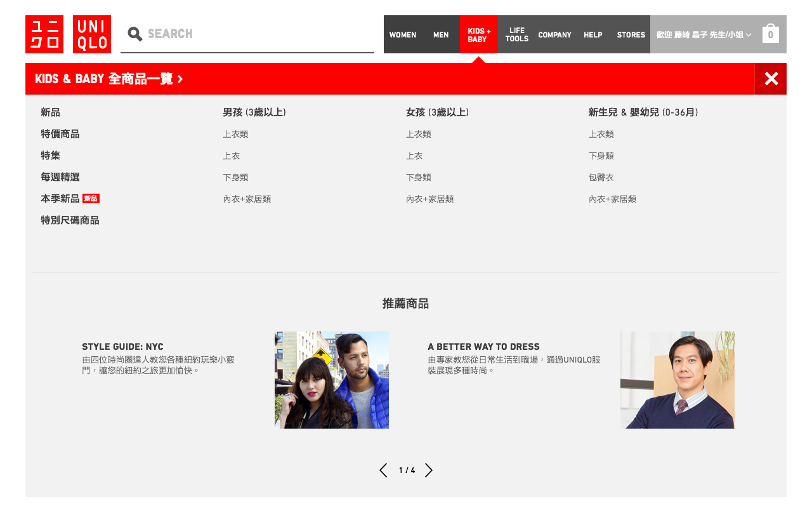Open 包臀衣 under newborn category

coord(601,177)
